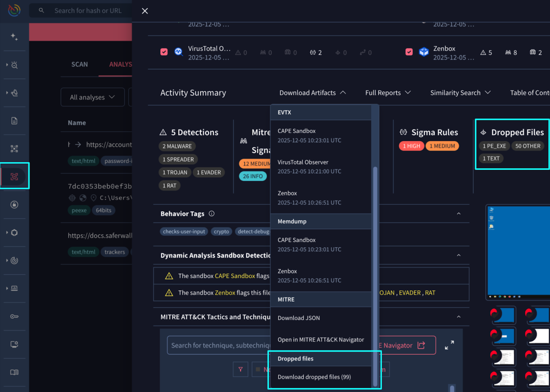The width and height of the screenshot is (550, 392).
Task: Select Download dropped files (99)
Action: (314, 377)
